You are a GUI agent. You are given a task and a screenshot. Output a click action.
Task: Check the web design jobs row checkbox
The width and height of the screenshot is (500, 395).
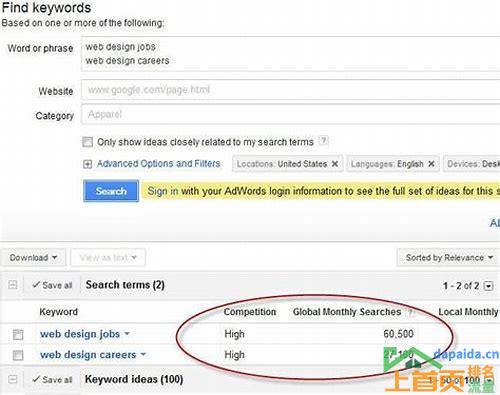[x=18, y=334]
